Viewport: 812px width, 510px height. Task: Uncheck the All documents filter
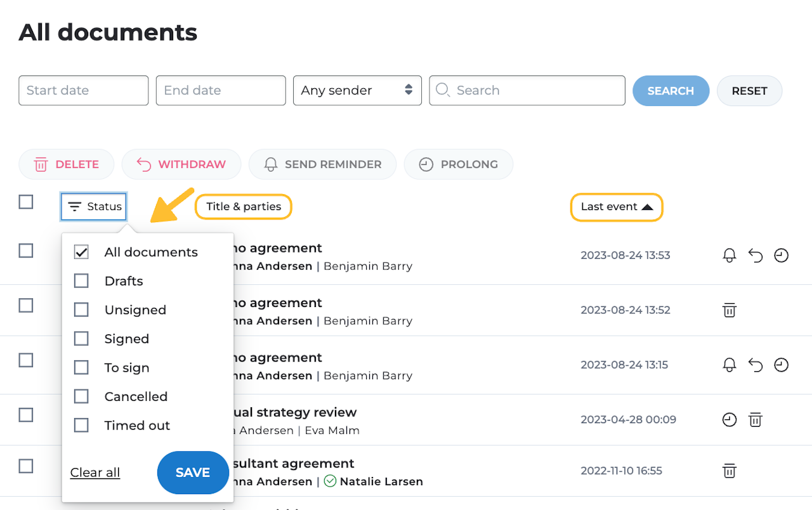pos(81,252)
